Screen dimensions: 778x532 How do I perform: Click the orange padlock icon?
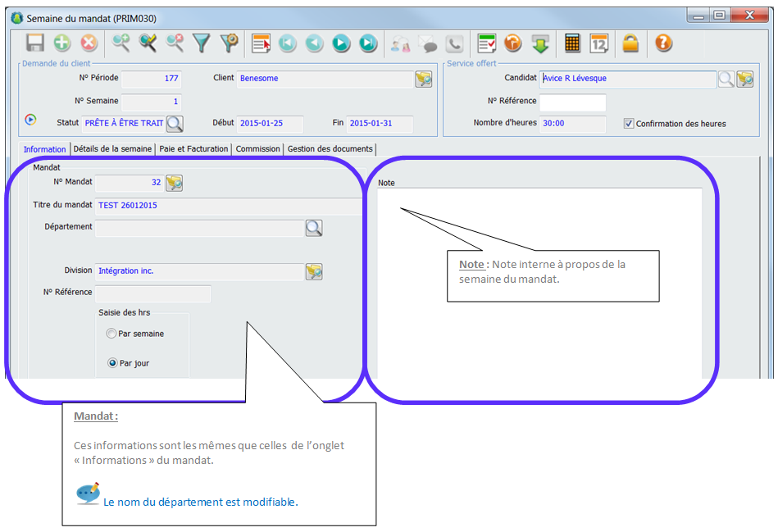(630, 43)
